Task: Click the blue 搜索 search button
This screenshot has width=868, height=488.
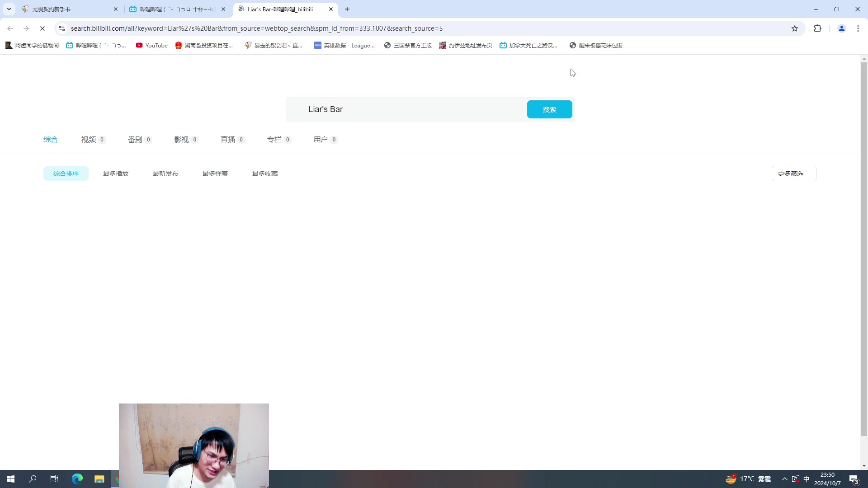Action: pos(549,109)
